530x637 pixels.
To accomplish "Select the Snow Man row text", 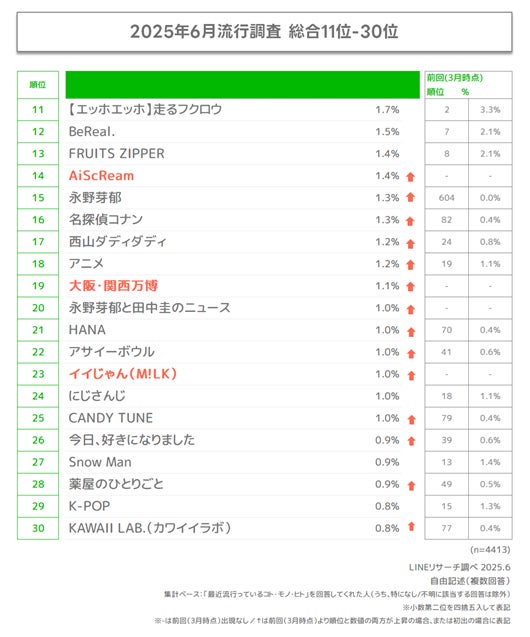I will point(100,462).
